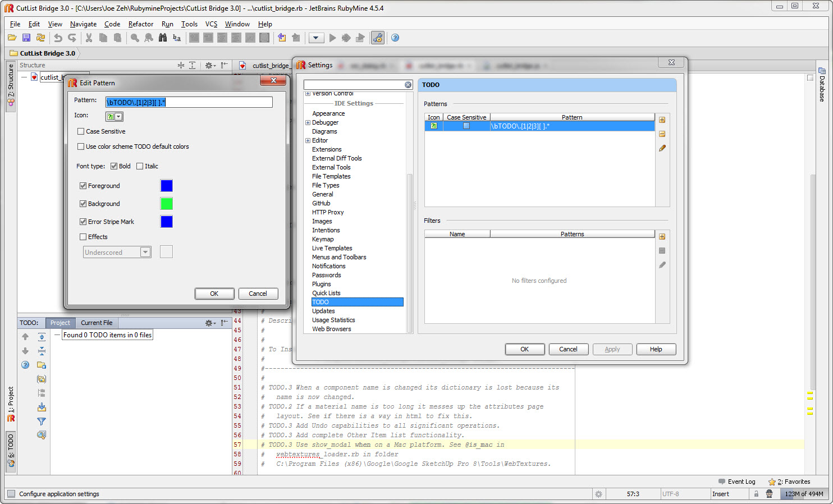Open the File menu

tap(15, 24)
